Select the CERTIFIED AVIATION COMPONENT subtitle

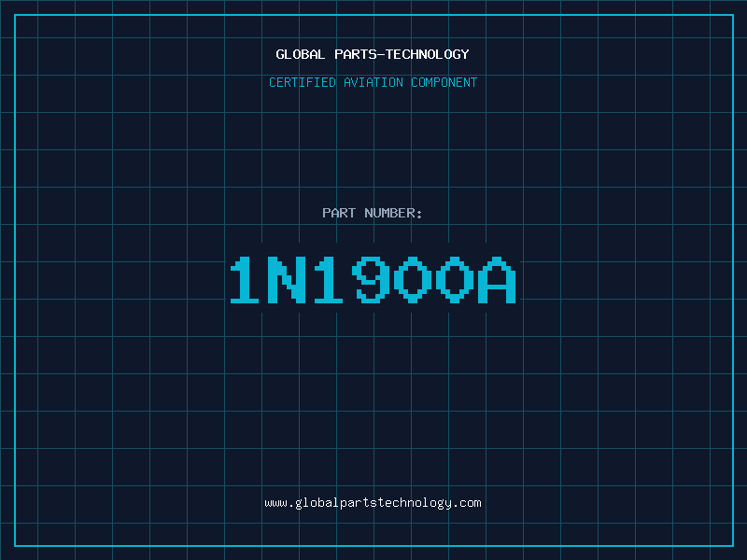(373, 82)
